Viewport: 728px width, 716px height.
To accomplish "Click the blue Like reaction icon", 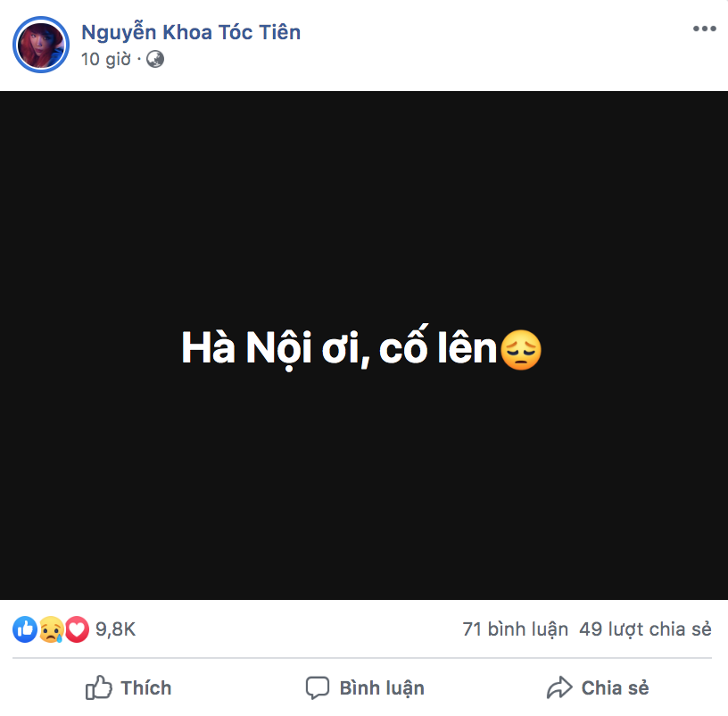I will click(x=25, y=629).
